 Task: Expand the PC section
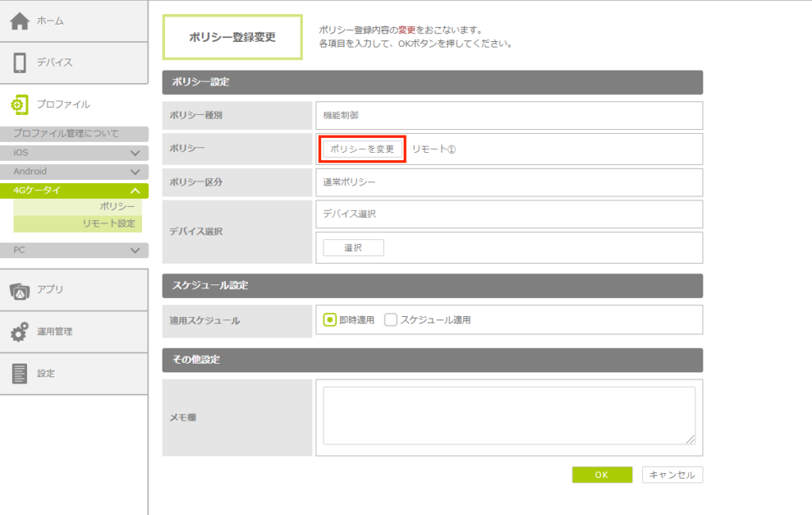point(135,250)
